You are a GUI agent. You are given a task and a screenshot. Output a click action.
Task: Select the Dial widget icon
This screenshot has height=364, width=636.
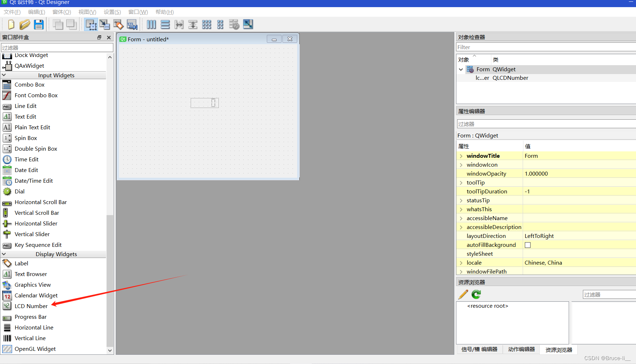pyautogui.click(x=7, y=191)
